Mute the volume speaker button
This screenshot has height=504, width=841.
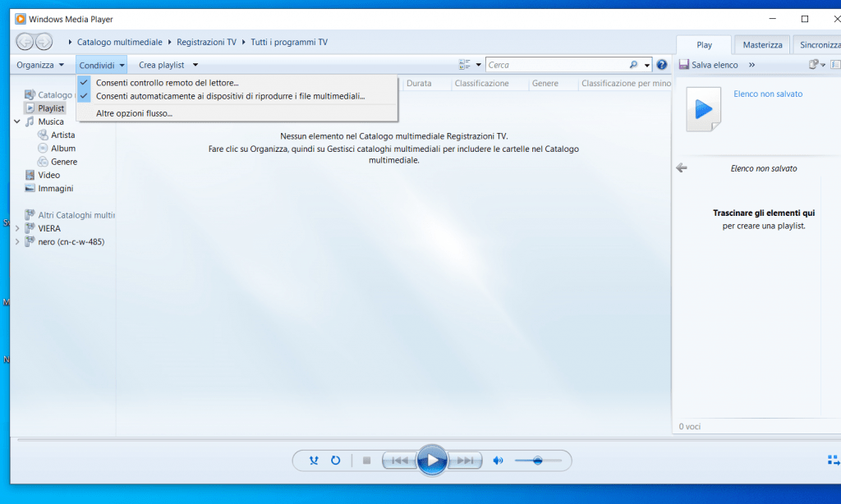(x=499, y=460)
